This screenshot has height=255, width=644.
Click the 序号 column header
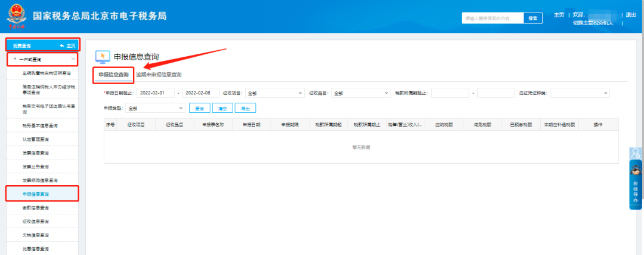(110, 125)
